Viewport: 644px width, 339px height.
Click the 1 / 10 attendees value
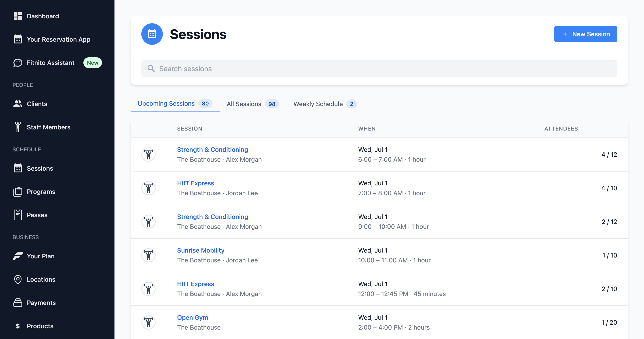tap(610, 255)
